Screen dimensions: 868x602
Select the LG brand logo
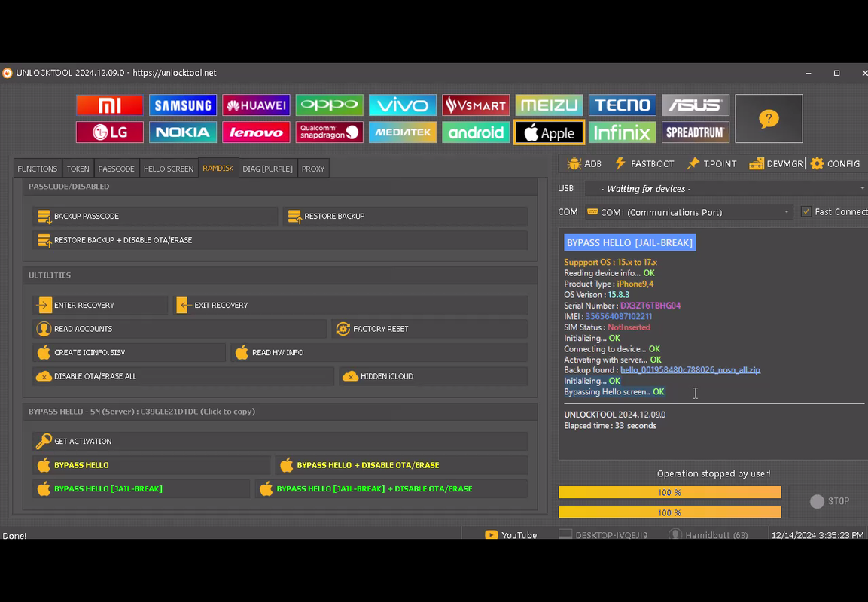pyautogui.click(x=109, y=132)
